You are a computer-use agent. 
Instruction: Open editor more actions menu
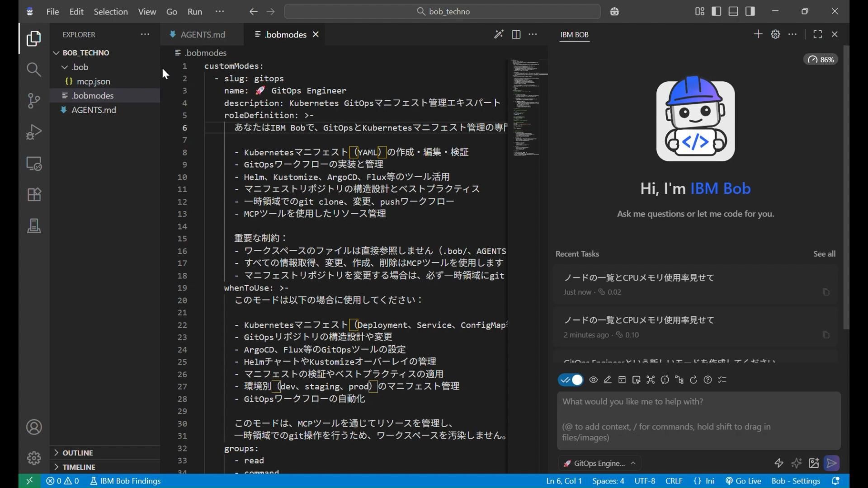click(x=533, y=34)
